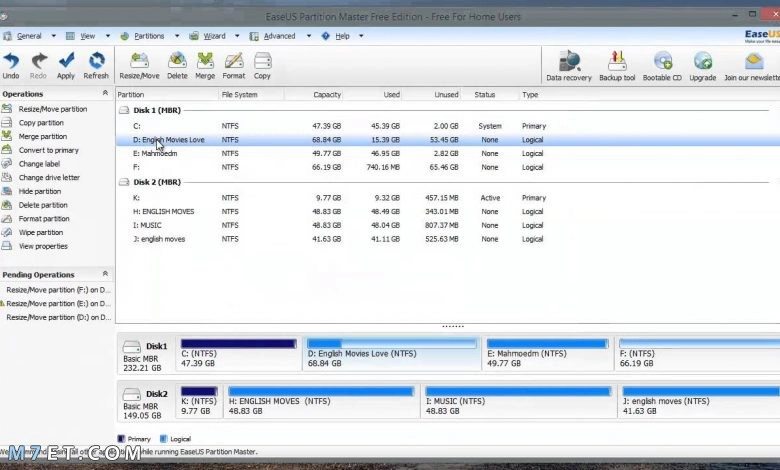Click the Status column header
This screenshot has width=780, height=470.
coord(490,94)
